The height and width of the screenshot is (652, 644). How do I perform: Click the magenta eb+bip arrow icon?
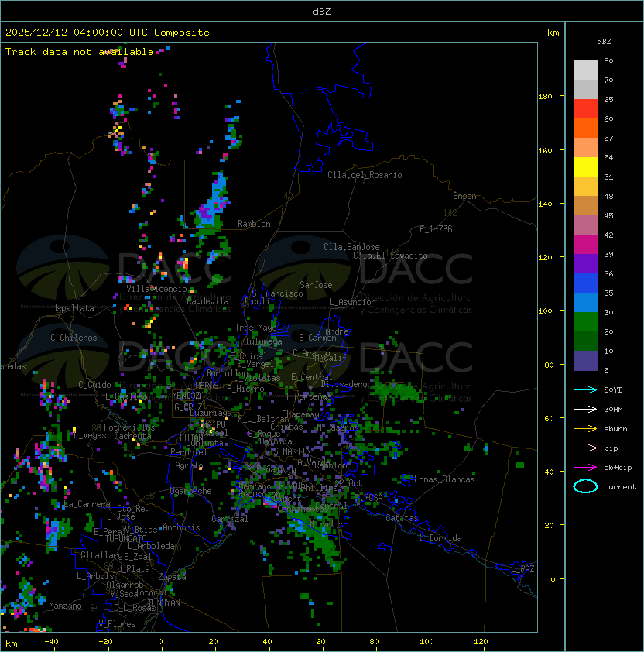[x=585, y=468]
